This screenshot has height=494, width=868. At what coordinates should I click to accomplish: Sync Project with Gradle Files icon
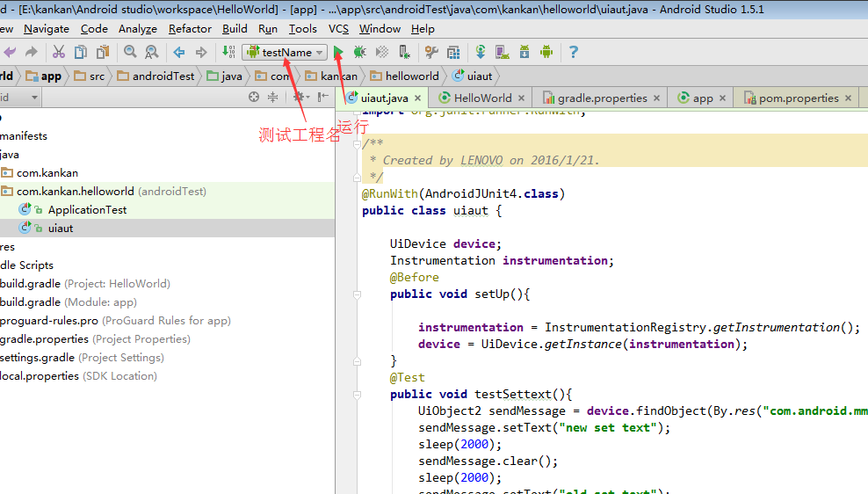(481, 52)
